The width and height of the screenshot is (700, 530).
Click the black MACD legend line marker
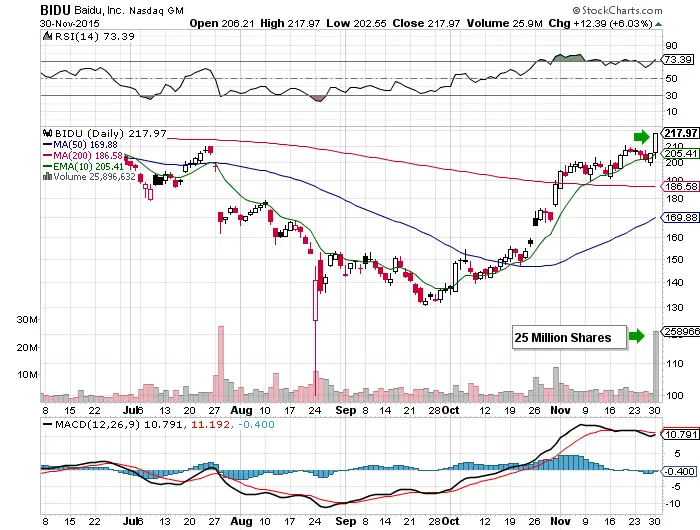pyautogui.click(x=47, y=425)
